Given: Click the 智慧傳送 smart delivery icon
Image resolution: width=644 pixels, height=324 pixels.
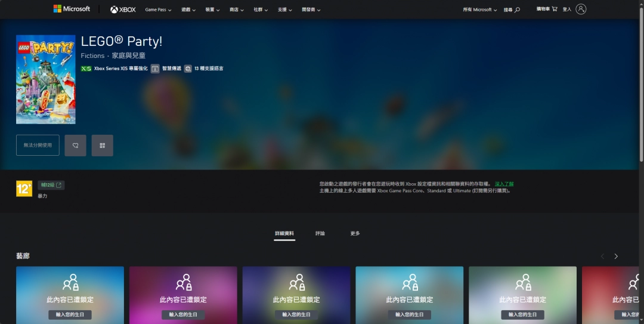Looking at the screenshot, I should click(155, 69).
